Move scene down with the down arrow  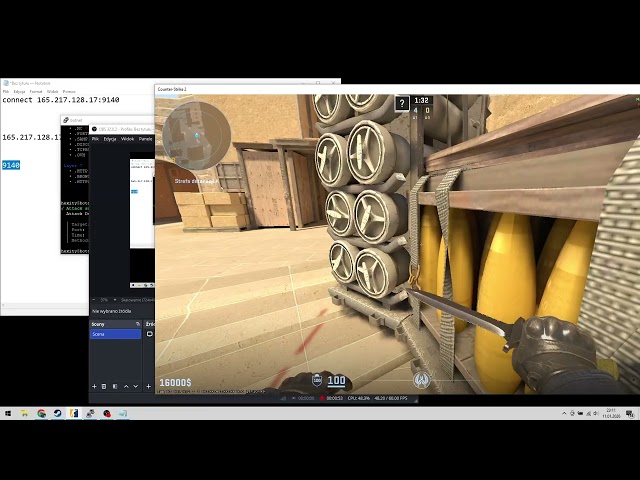coord(136,386)
